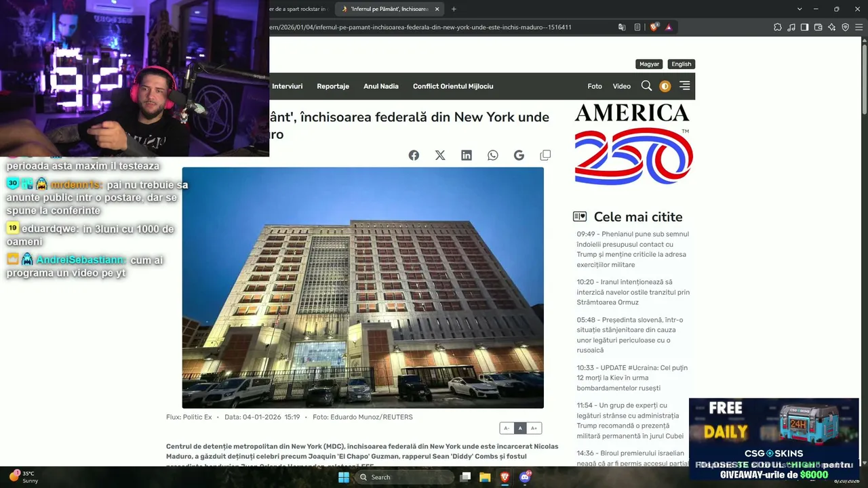Open the site search magnifier

(646, 86)
